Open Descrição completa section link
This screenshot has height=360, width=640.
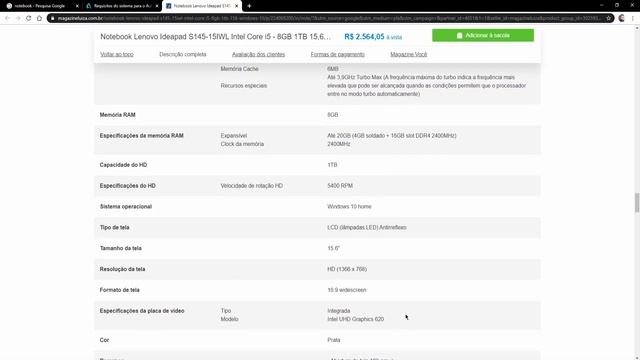(x=182, y=54)
